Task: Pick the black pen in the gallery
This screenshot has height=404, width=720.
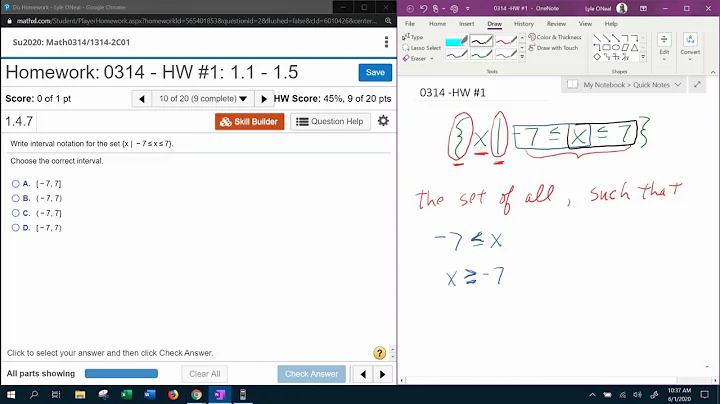Action: click(x=481, y=41)
